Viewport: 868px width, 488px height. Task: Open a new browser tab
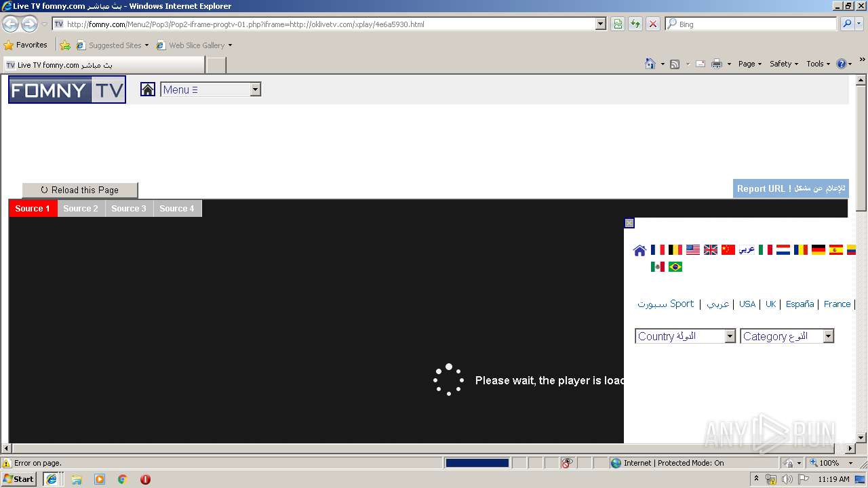tap(216, 65)
